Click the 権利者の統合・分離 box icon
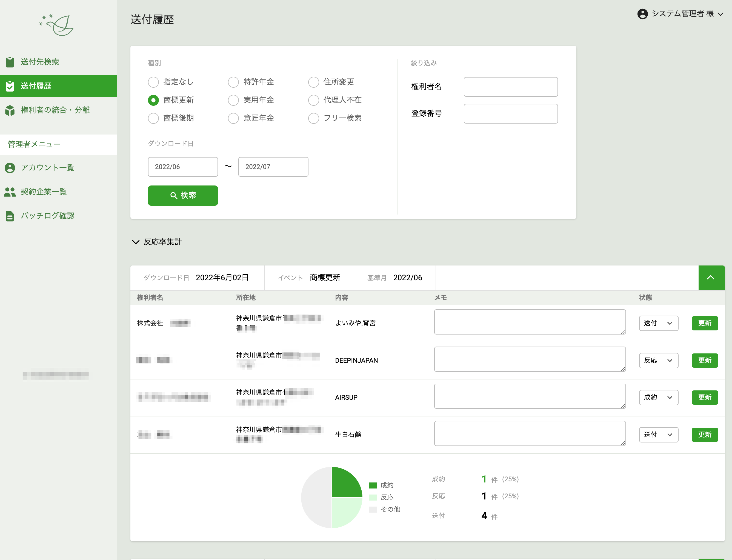Screen dimensions: 732x560 click(10, 110)
